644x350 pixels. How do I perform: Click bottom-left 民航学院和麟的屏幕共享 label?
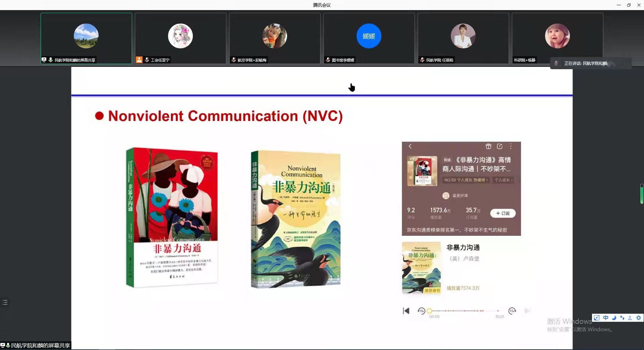(40, 345)
